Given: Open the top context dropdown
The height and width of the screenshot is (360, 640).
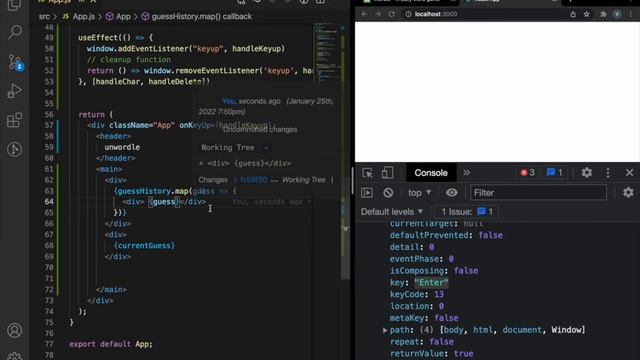Looking at the screenshot, I should (419, 193).
